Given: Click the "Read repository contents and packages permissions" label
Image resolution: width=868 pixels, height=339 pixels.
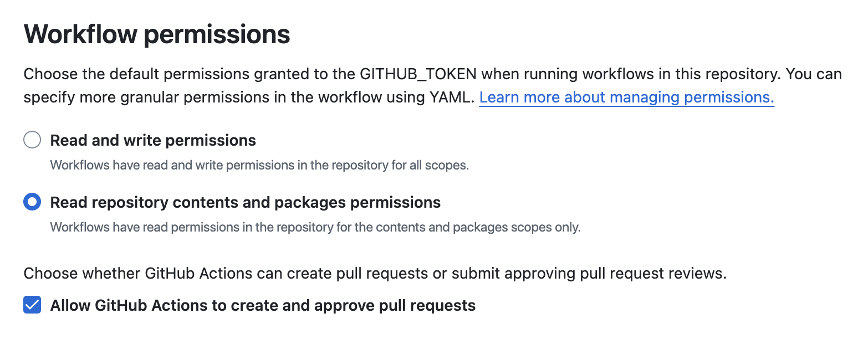Looking at the screenshot, I should click(245, 202).
